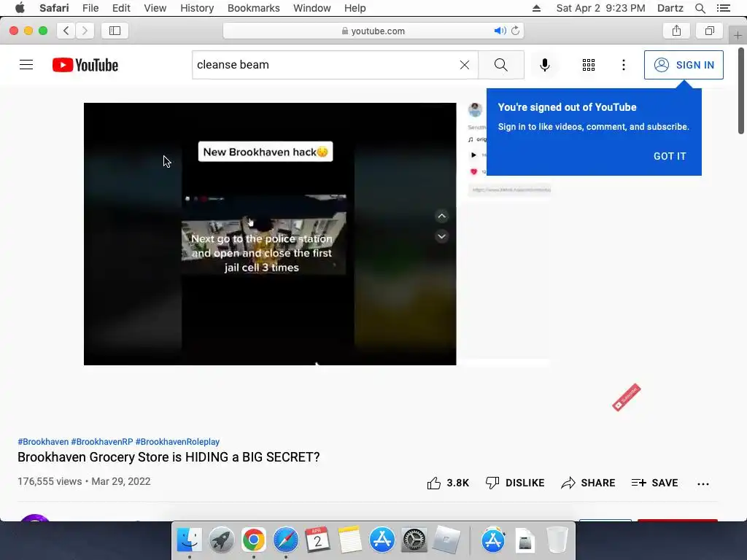Open Notes from the Dock
The height and width of the screenshot is (560, 747).
pos(350,540)
